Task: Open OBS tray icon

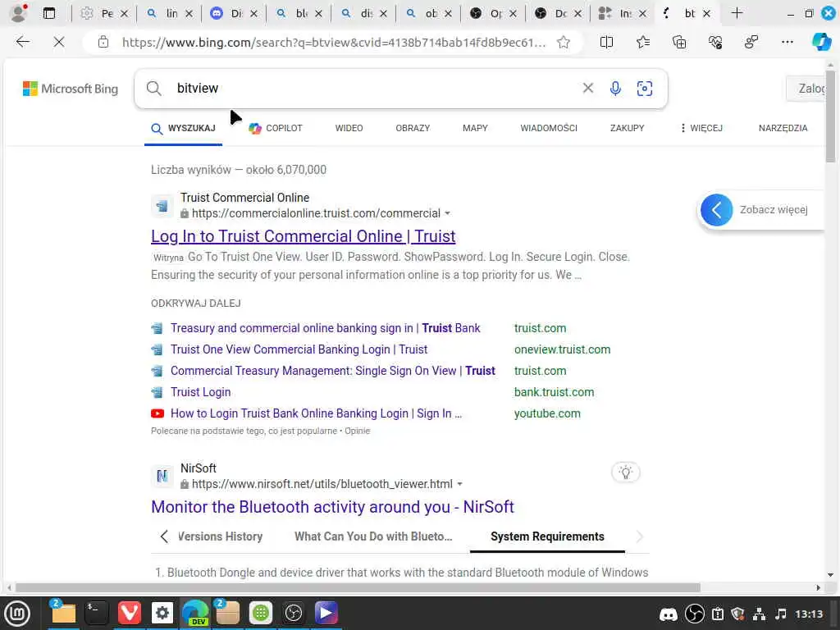Action: 694,614
